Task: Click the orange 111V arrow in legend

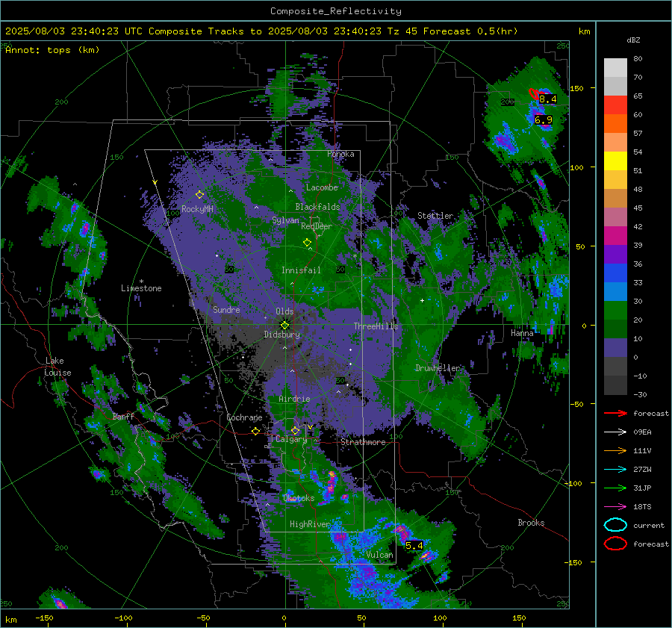Action: [x=615, y=450]
